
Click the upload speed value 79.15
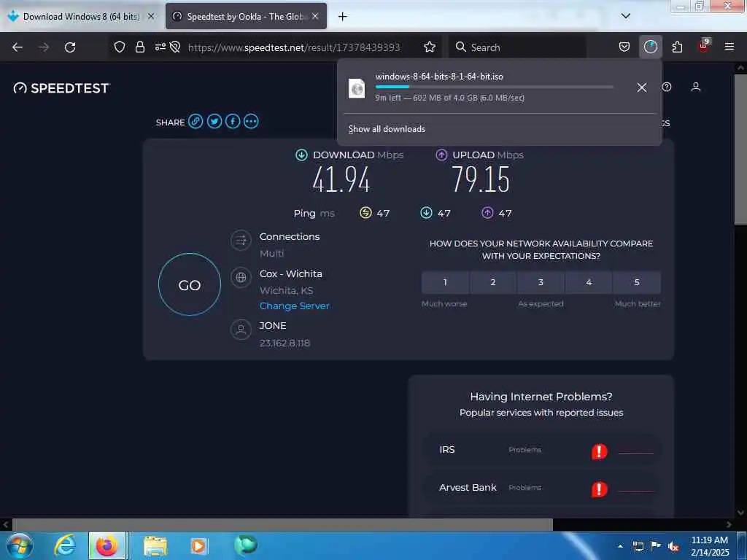(x=481, y=180)
